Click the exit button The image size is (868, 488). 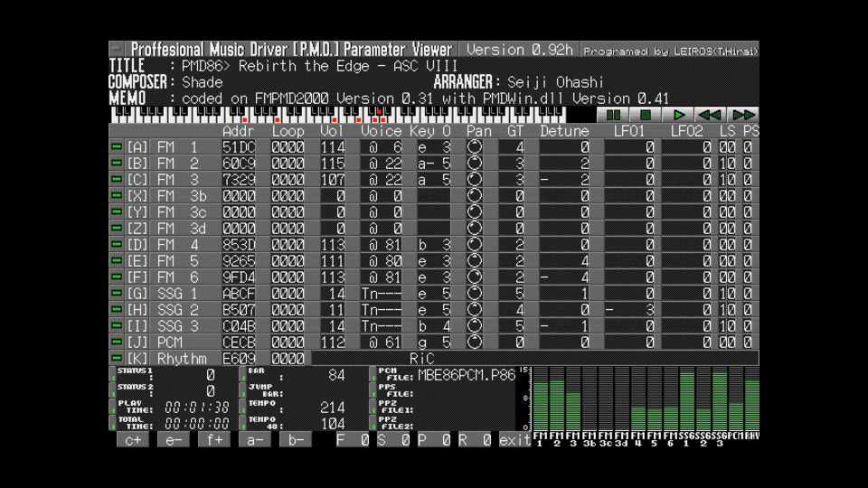pos(514,440)
